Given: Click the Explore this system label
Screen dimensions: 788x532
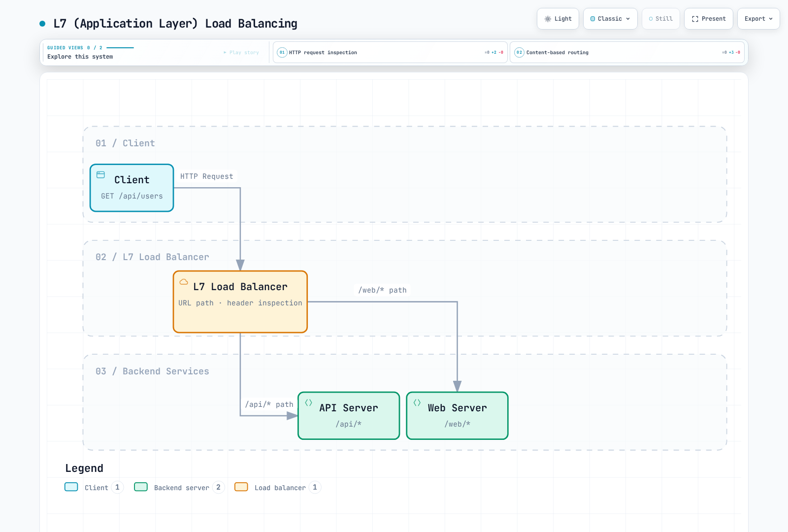Looking at the screenshot, I should click(x=80, y=57).
